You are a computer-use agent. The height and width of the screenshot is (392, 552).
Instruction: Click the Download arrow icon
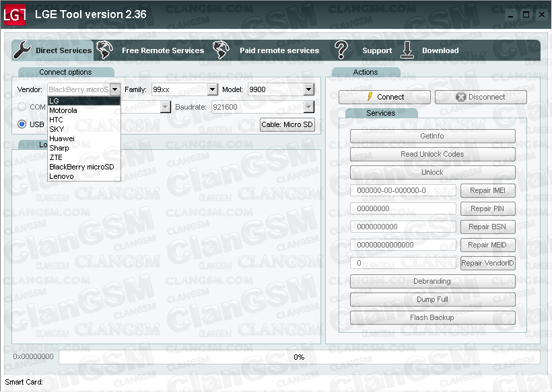407,50
